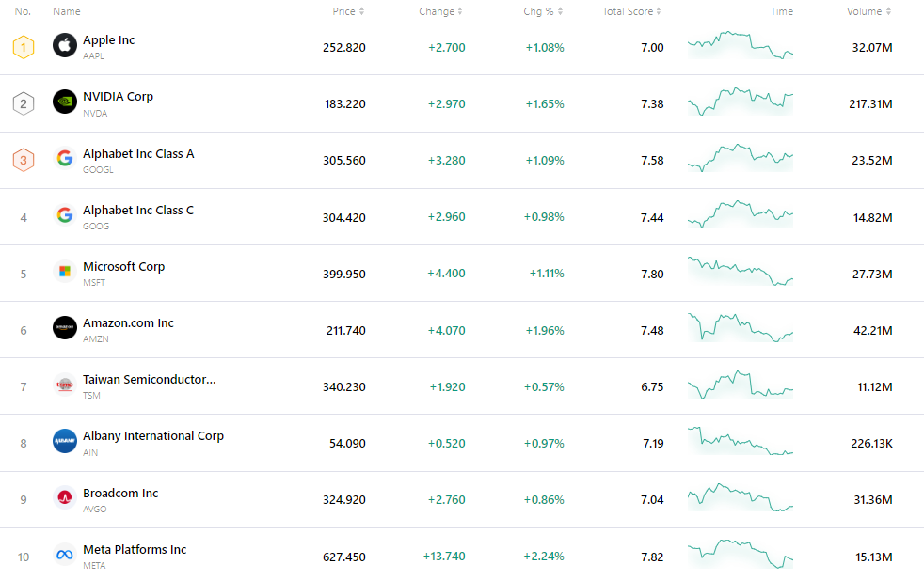Click the No. column header
Screen dimensions: 924x581
(23, 11)
